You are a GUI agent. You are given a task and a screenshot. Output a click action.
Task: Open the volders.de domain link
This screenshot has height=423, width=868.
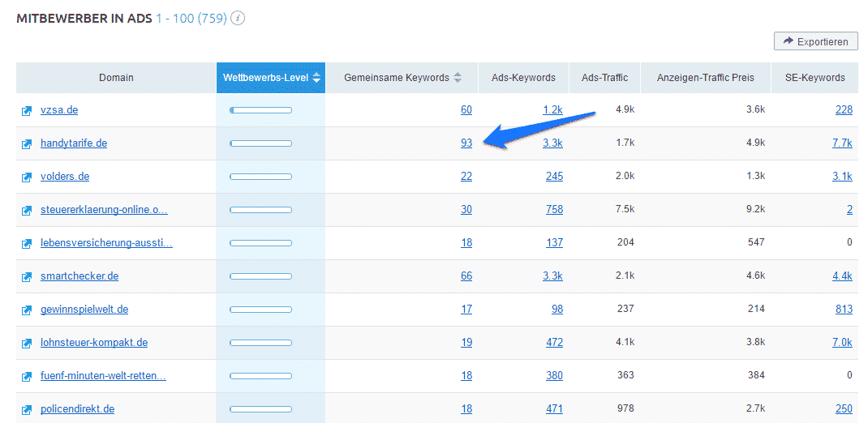[x=65, y=177]
